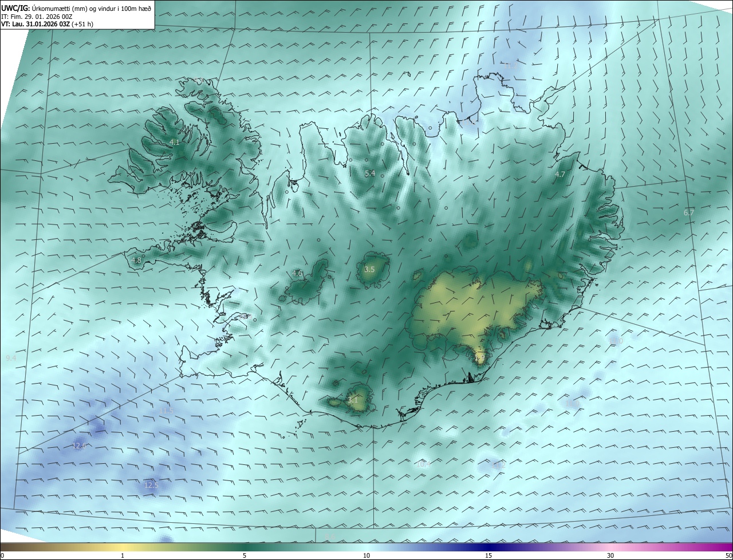The height and width of the screenshot is (560, 733).
Task: Click the 11.5 value label southwest of Iceland
Action: pyautogui.click(x=166, y=411)
